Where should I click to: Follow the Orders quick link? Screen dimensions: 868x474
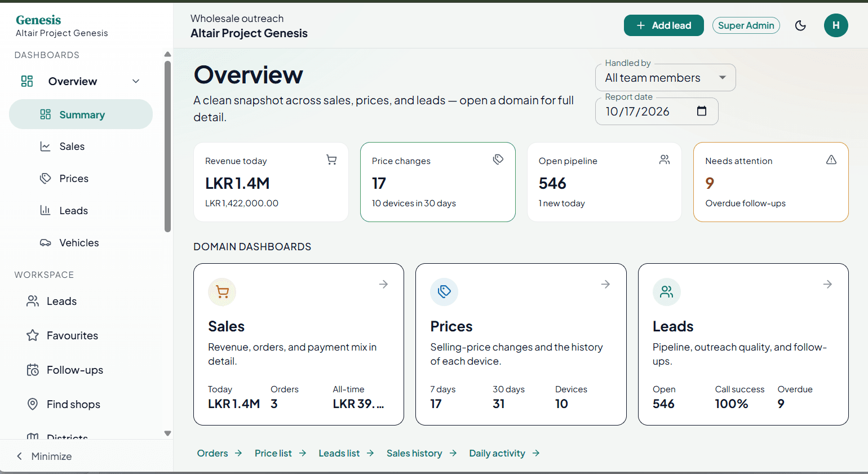click(x=219, y=453)
